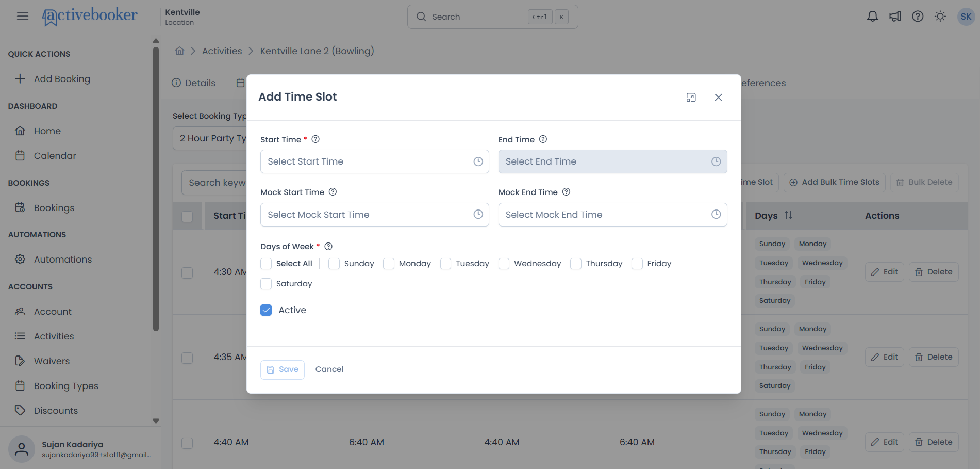This screenshot has height=469, width=980.
Task: Click the Bulk Delete button
Action: coord(924,182)
